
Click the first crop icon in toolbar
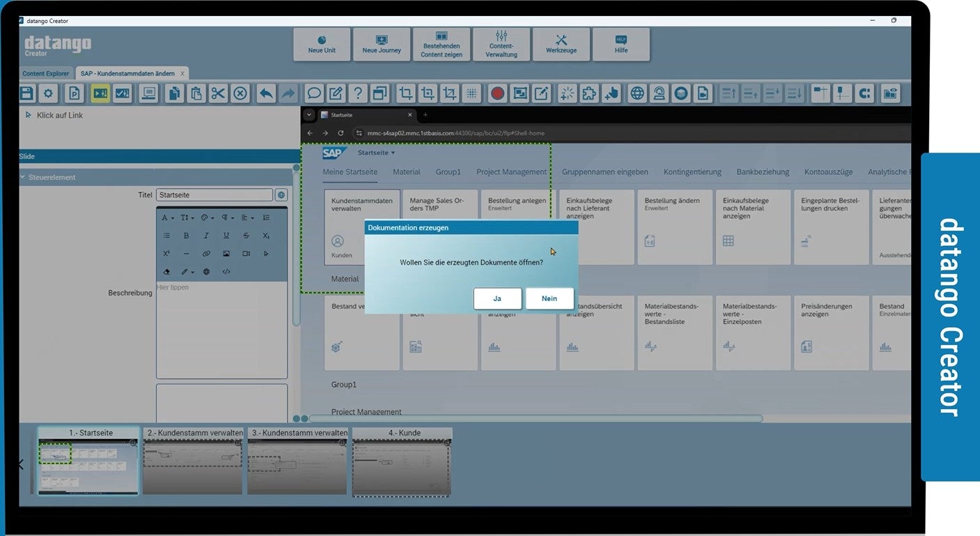point(405,93)
